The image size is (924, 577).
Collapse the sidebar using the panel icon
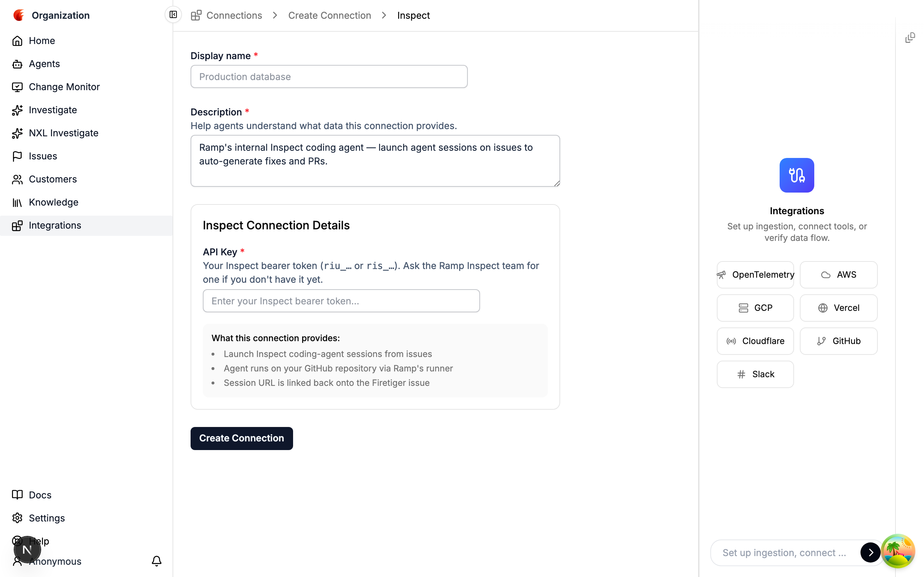pyautogui.click(x=173, y=15)
